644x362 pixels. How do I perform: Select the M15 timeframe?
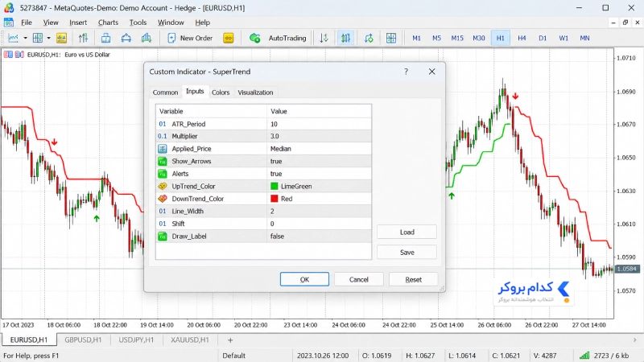(x=457, y=38)
